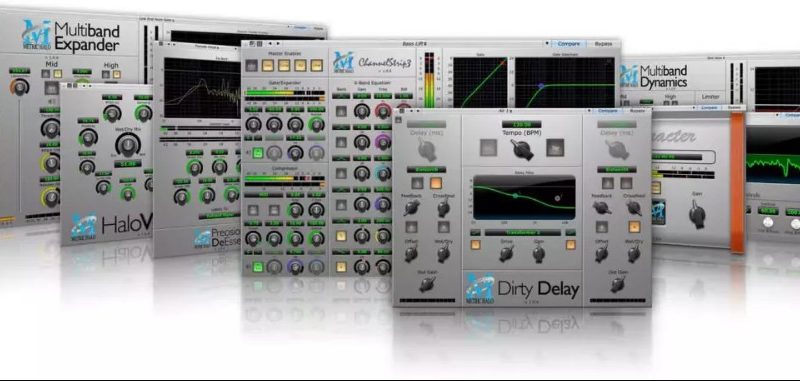This screenshot has width=800, height=381.
Task: Click the right channel Crossfeed knob in Dirty Delay
Action: [x=634, y=207]
